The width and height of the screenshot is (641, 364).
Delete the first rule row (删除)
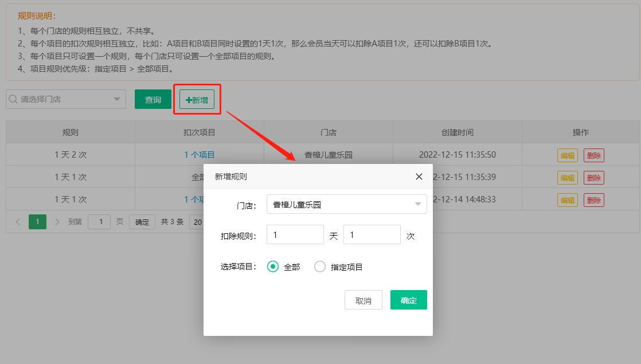tap(593, 155)
